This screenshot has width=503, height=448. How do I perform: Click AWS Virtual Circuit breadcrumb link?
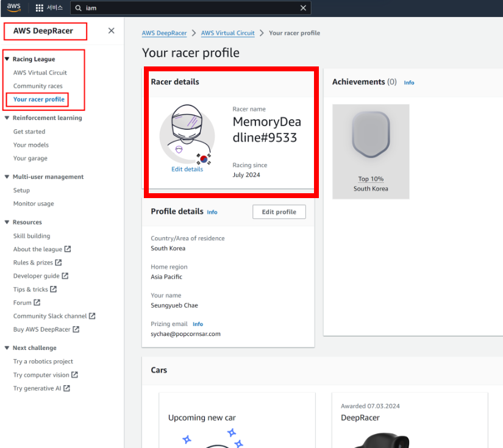pos(228,33)
